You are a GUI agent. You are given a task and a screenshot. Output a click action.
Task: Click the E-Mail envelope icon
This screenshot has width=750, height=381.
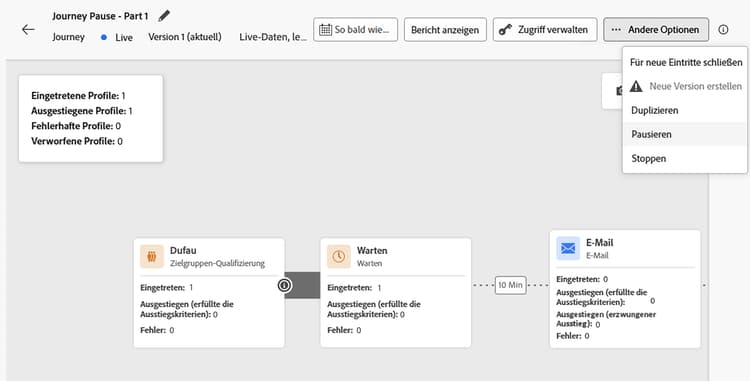pos(568,249)
